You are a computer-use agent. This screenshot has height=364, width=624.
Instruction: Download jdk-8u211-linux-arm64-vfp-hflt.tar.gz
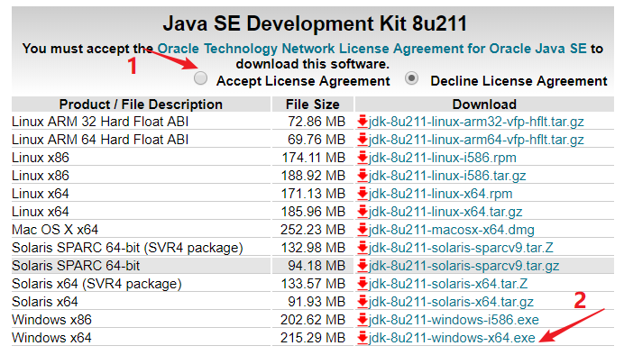click(476, 140)
